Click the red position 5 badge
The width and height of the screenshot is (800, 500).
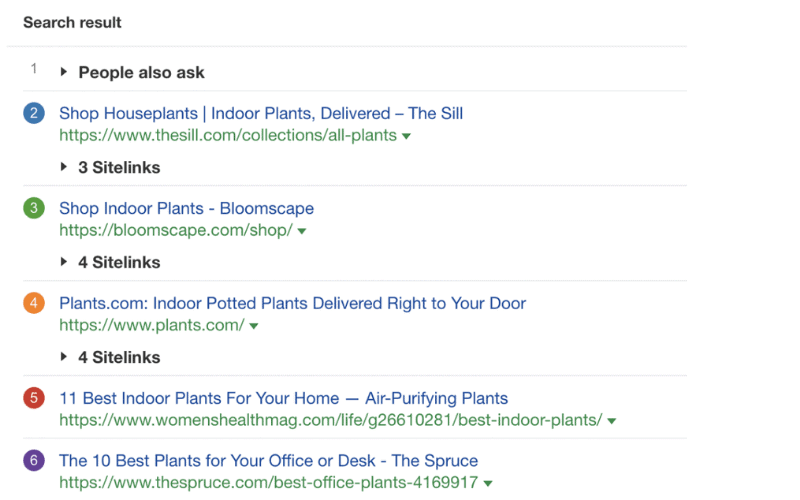click(34, 397)
